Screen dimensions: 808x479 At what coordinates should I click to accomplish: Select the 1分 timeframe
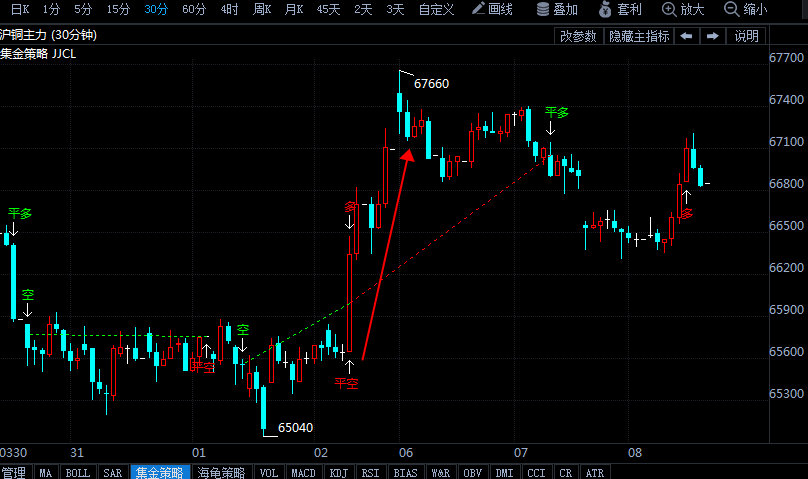pos(52,9)
